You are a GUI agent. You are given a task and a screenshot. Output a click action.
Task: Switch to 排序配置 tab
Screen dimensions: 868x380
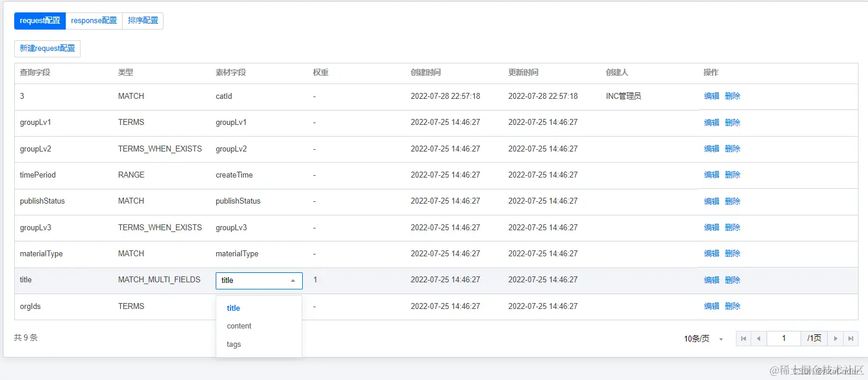[143, 21]
